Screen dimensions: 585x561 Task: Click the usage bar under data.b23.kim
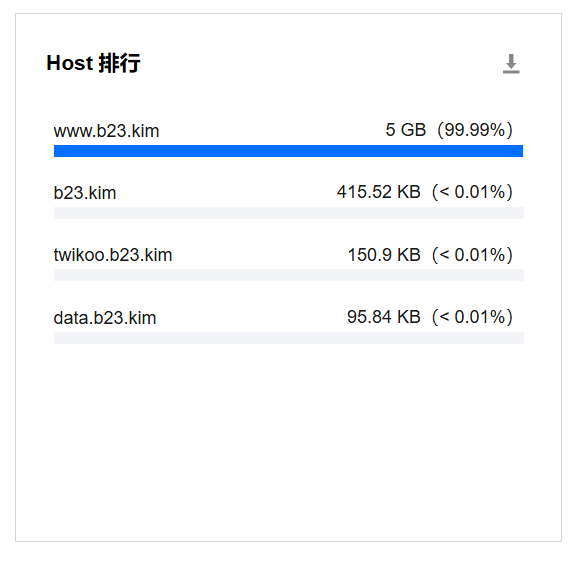289,338
